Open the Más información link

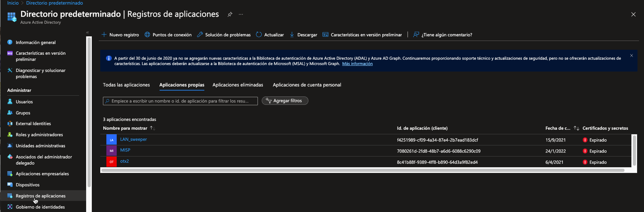pyautogui.click(x=357, y=64)
